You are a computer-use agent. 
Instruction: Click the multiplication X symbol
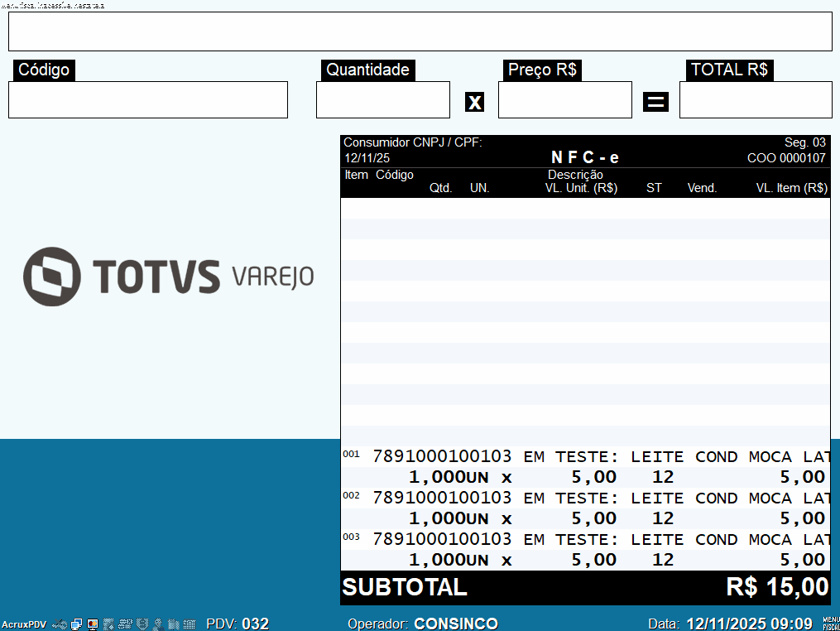475,102
